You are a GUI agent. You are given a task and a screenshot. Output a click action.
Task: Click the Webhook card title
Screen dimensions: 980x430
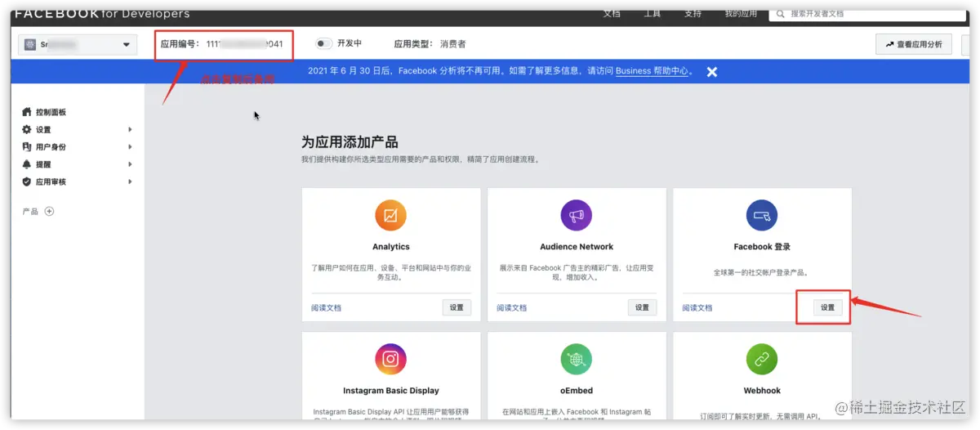(x=762, y=391)
